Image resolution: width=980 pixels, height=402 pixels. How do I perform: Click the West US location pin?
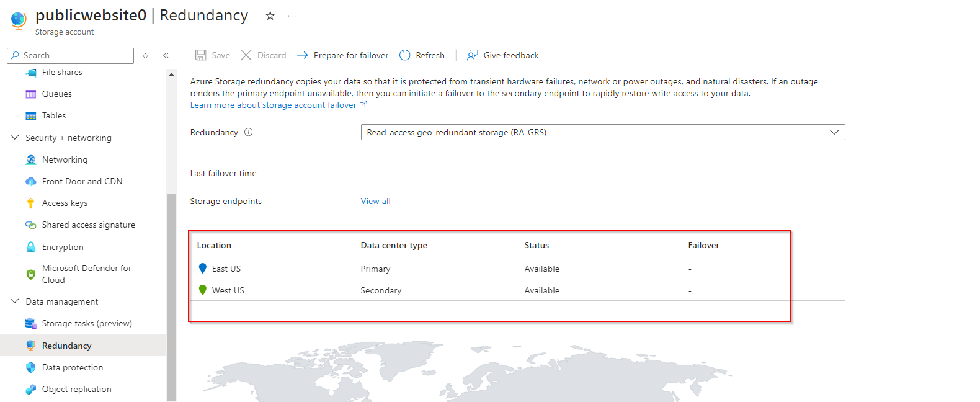pos(203,290)
